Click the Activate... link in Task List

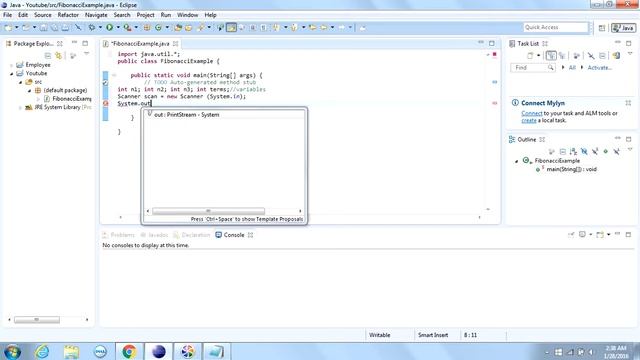point(599,68)
